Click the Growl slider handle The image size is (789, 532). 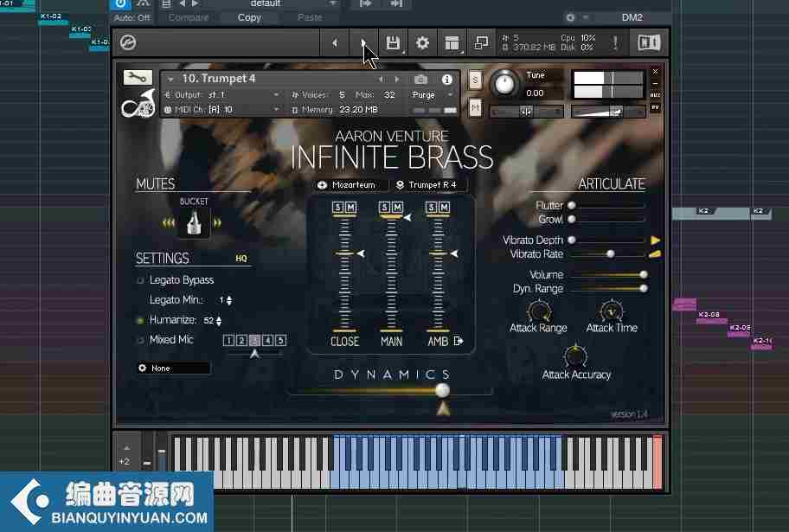click(572, 220)
